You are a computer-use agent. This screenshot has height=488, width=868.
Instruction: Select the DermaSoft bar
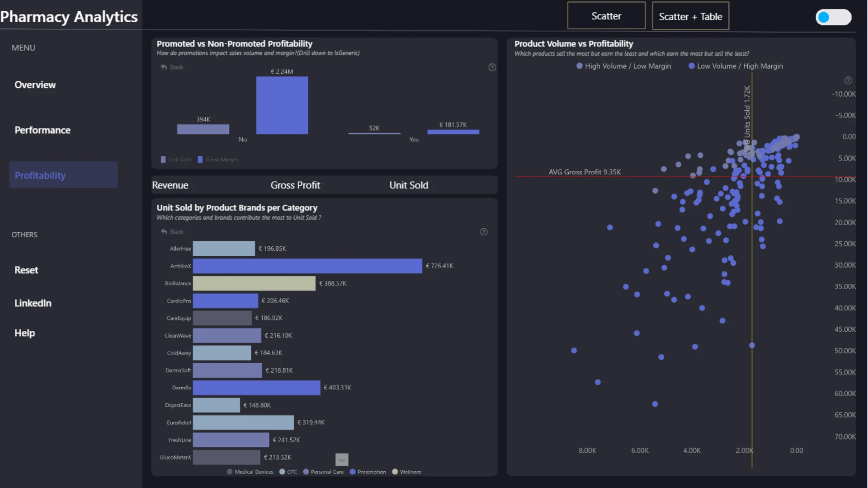[x=227, y=370]
